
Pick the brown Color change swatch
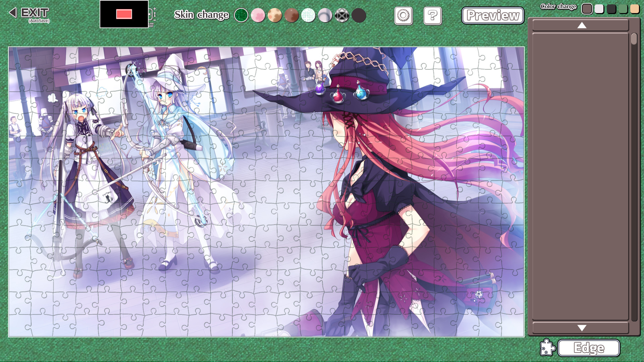click(x=587, y=9)
